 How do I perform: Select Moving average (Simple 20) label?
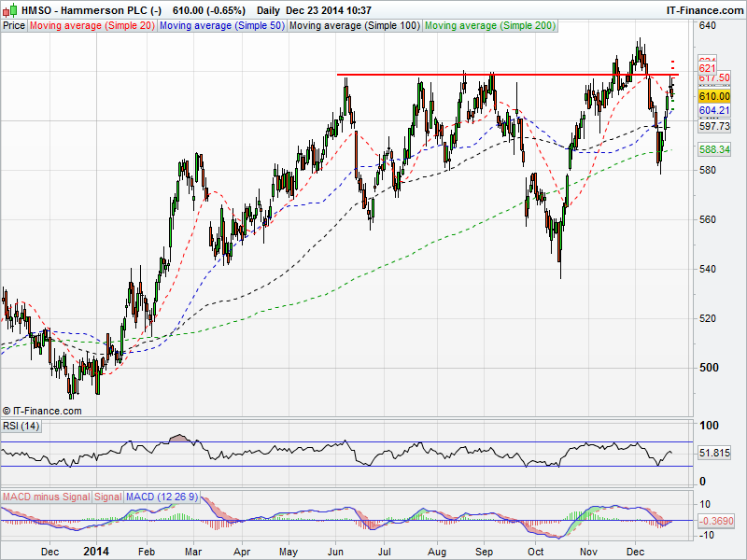pos(92,26)
